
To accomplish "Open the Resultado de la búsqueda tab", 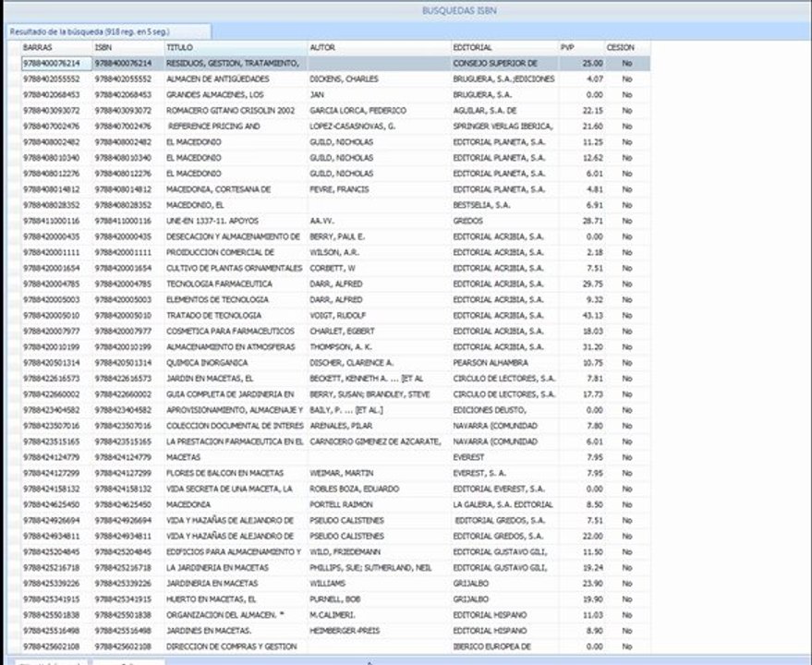I will click(x=108, y=31).
